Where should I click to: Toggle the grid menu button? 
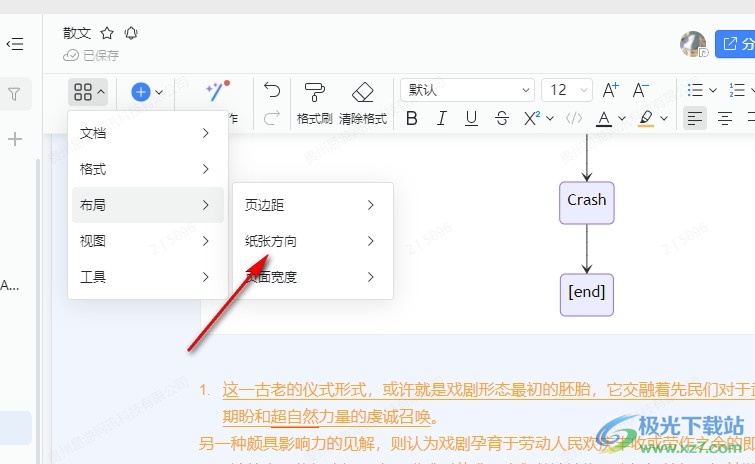coord(88,91)
